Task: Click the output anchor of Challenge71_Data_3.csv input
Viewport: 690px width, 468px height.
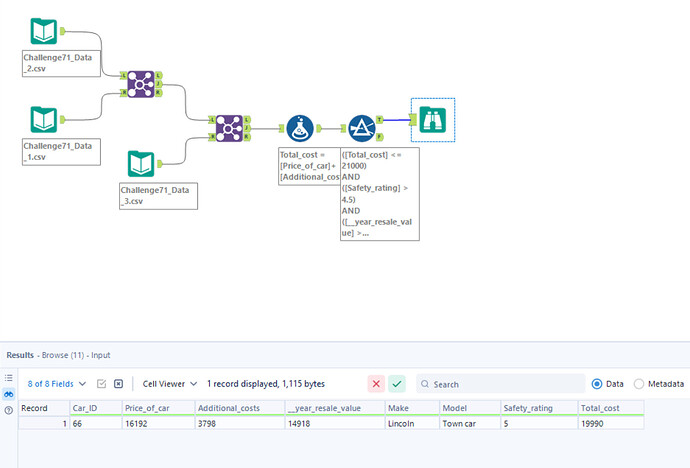Action: 160,164
